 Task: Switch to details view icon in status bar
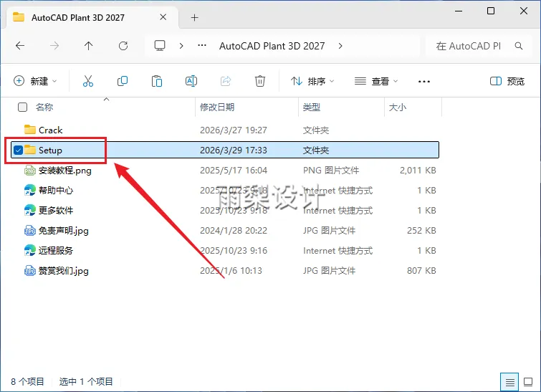[509, 382]
